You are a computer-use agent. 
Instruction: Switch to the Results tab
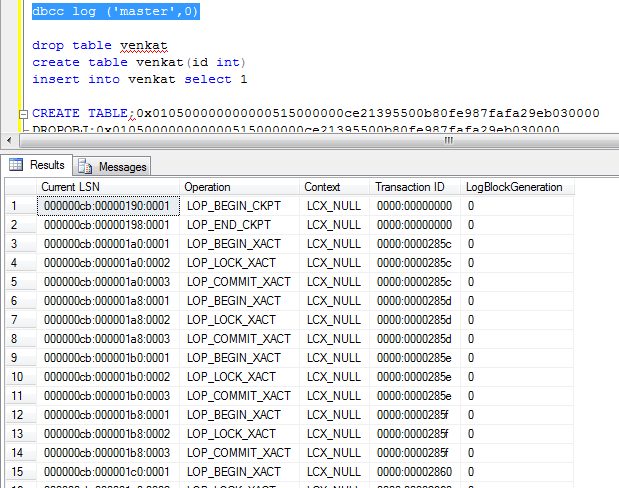click(x=37, y=165)
